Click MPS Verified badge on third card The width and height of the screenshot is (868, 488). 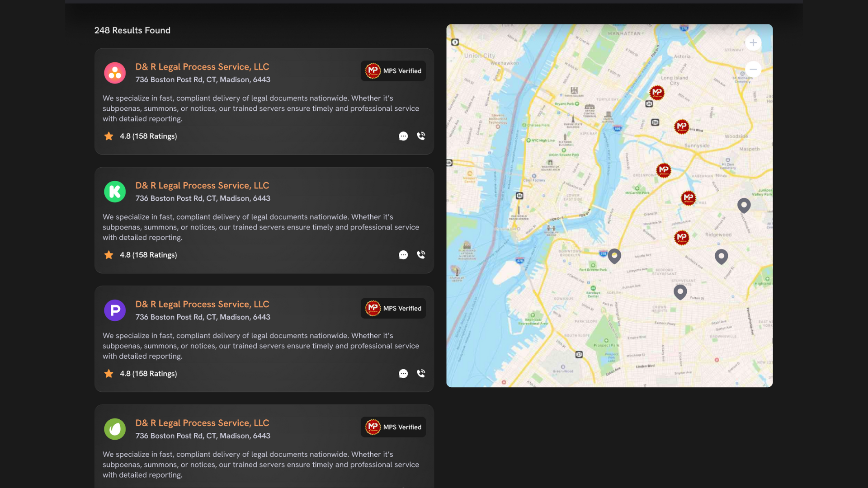393,308
